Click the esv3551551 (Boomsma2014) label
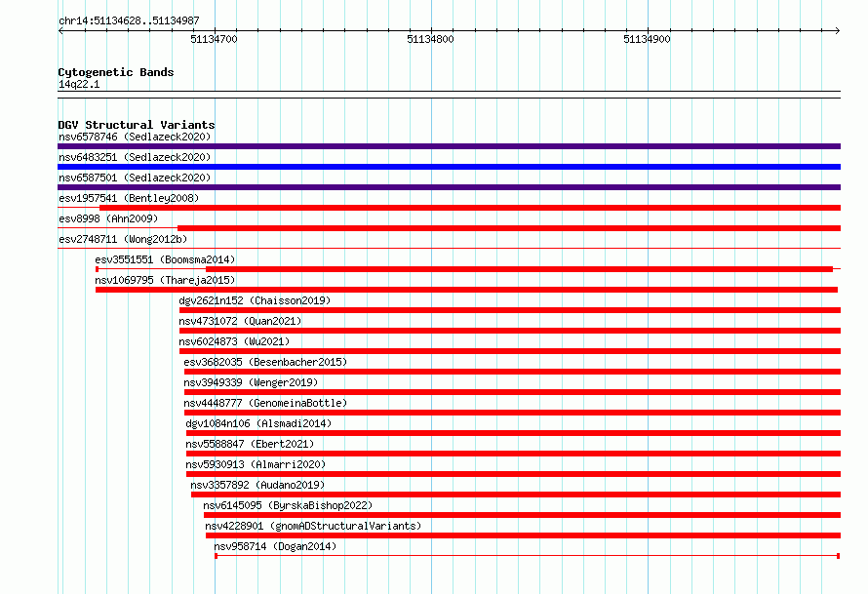Screen dimensions: 868x594 tap(165, 259)
